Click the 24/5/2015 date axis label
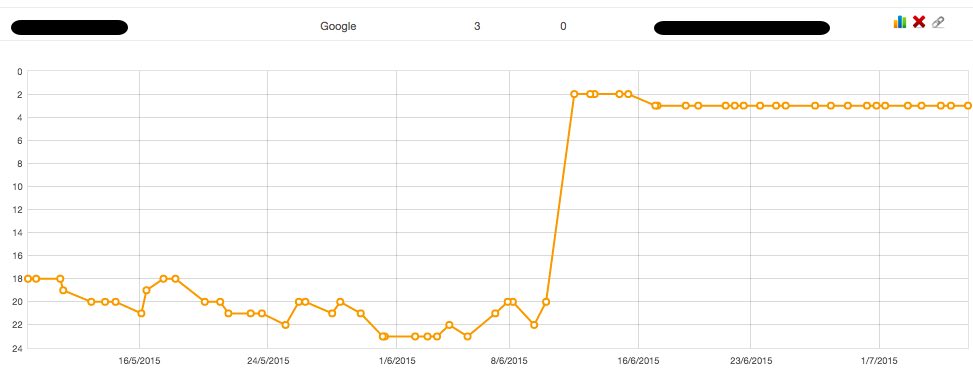973x381 pixels. (x=268, y=361)
